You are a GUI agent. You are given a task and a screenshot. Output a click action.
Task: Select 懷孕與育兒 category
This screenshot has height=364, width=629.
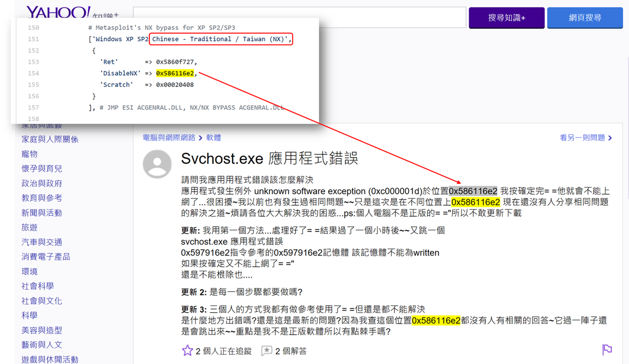(41, 169)
